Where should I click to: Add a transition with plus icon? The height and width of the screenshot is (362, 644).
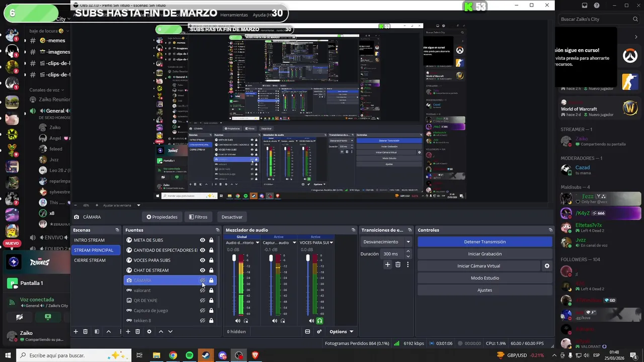pos(387,264)
